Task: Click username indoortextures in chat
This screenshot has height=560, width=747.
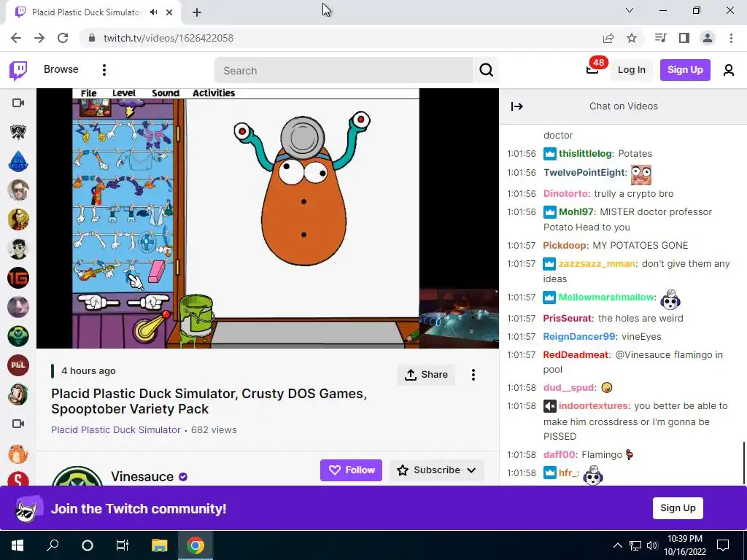Action: coord(593,406)
